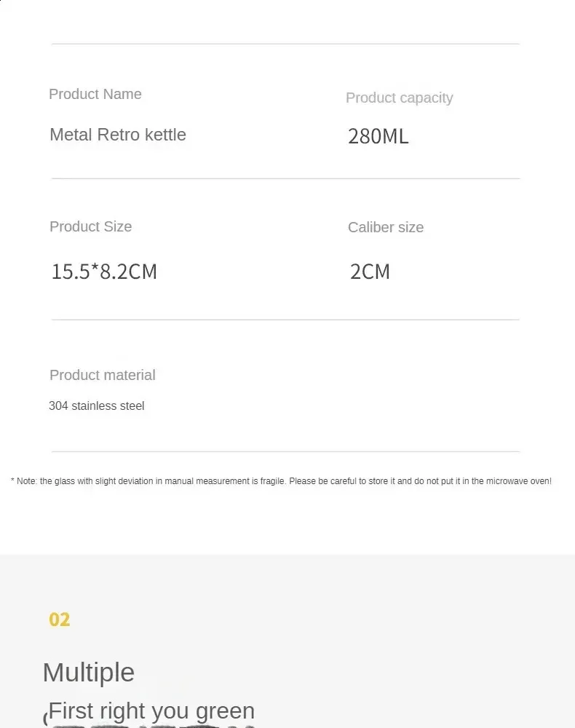Select the 304 stainless steel text

(97, 405)
